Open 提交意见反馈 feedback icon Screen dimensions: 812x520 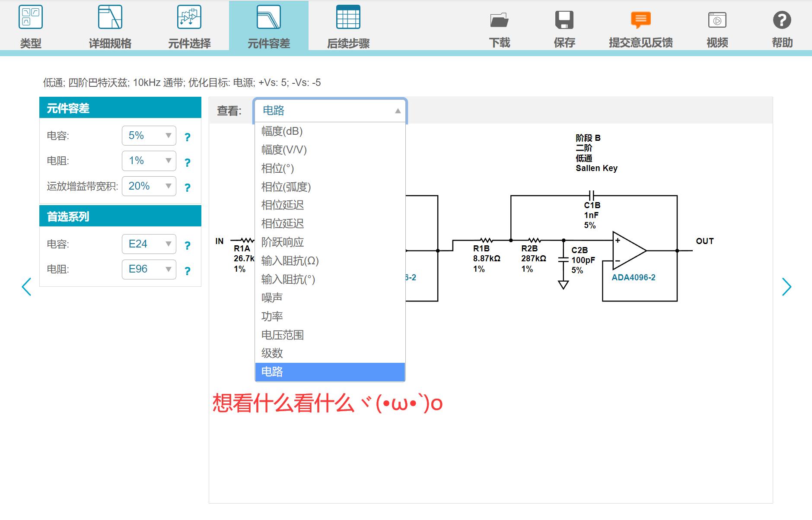point(640,20)
